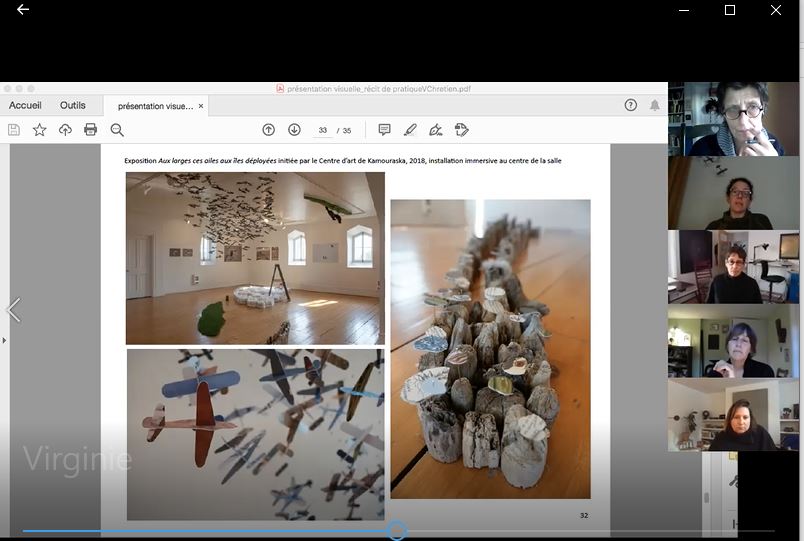Screen dimensions: 804x541
Task: Print the PDF document
Action: click(x=91, y=130)
